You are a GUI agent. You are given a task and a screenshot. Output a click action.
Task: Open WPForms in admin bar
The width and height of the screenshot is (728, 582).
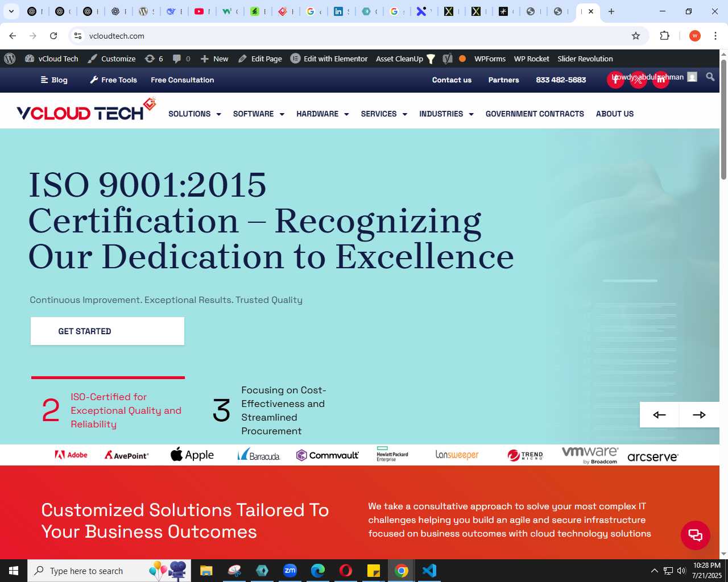tap(490, 59)
